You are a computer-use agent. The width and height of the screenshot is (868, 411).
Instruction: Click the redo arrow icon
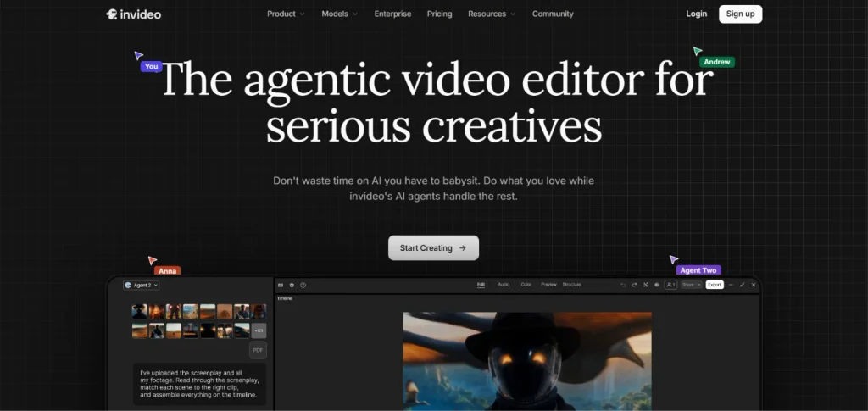pyautogui.click(x=634, y=285)
